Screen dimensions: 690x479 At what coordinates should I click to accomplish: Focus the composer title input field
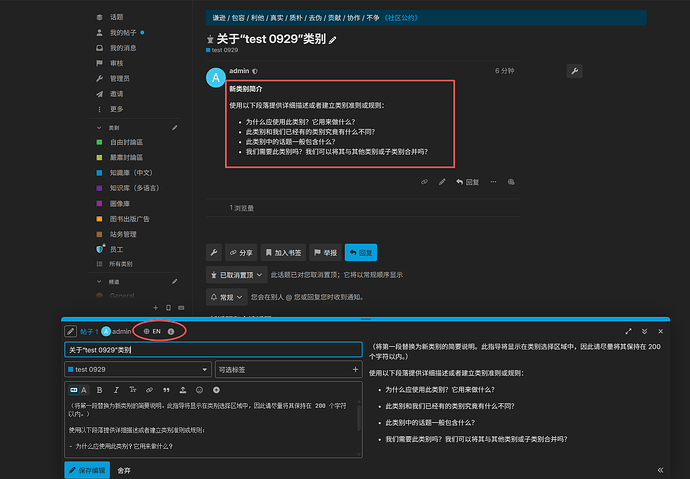[x=213, y=350]
